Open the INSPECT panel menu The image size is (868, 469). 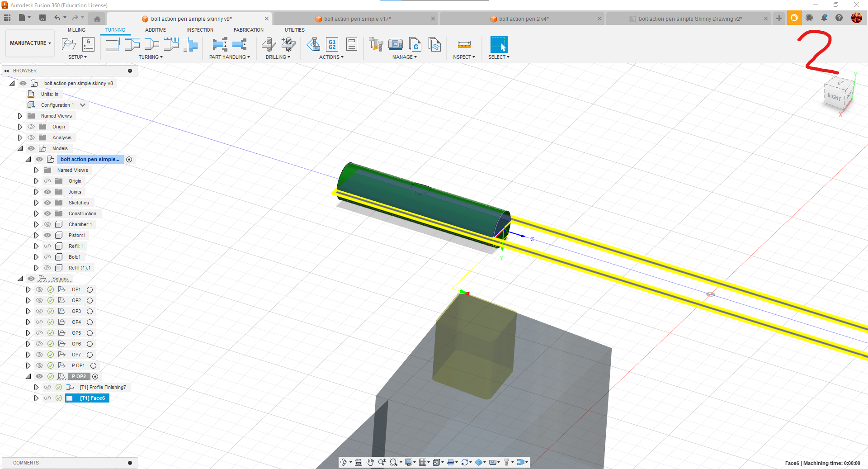(464, 57)
